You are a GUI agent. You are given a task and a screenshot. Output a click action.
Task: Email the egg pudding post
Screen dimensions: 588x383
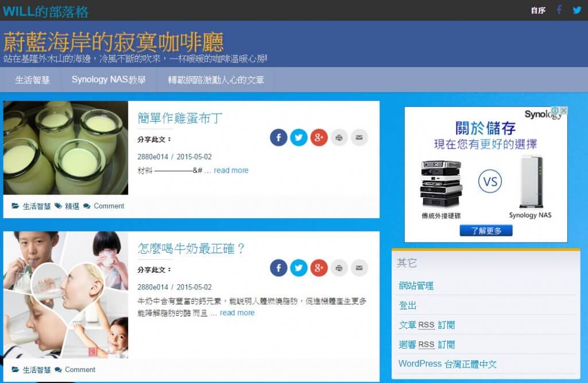pyautogui.click(x=359, y=138)
